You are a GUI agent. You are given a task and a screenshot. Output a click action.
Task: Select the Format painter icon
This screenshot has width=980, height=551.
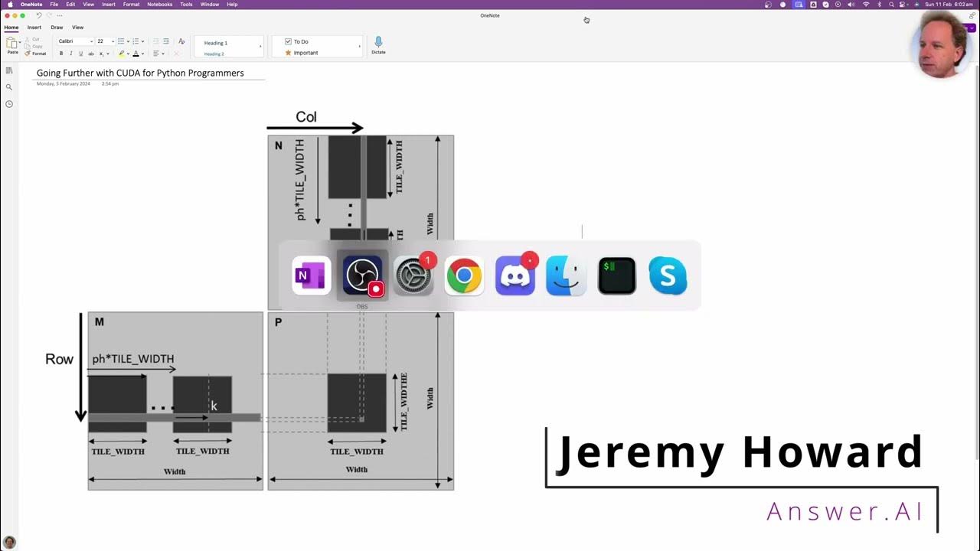pos(27,54)
